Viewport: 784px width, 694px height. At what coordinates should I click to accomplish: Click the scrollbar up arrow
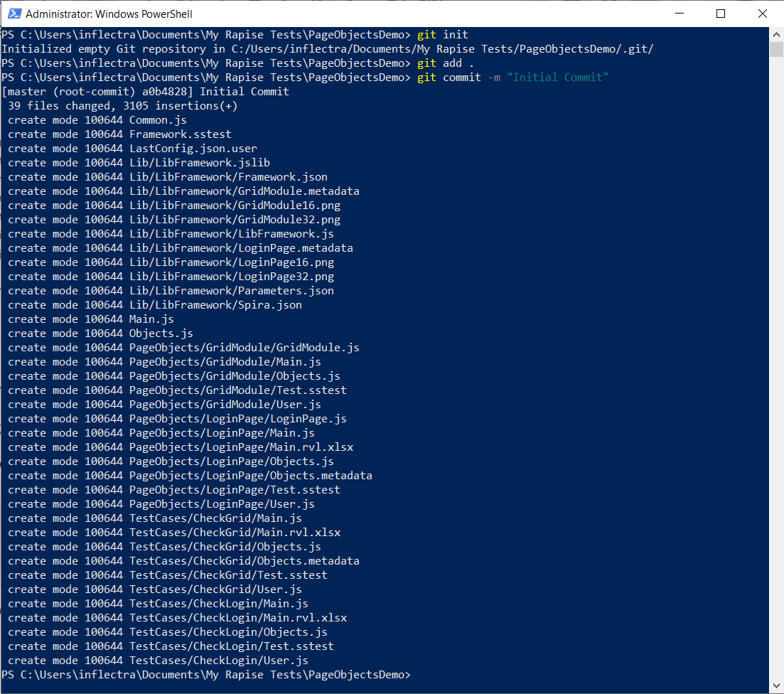776,34
